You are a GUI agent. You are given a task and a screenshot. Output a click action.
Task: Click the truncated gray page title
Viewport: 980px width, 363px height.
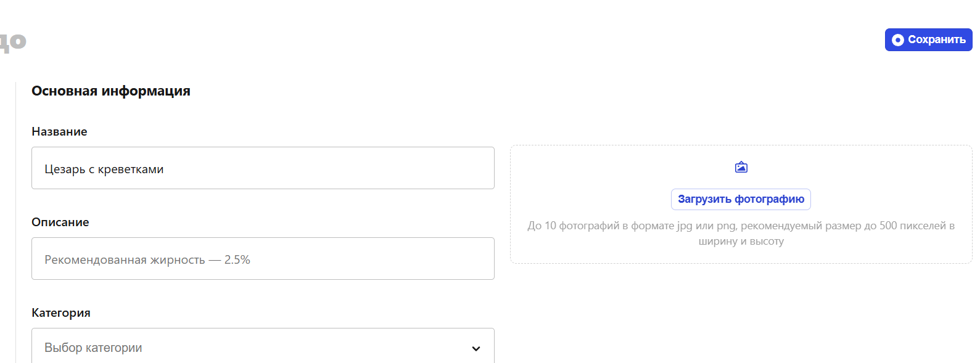click(13, 42)
